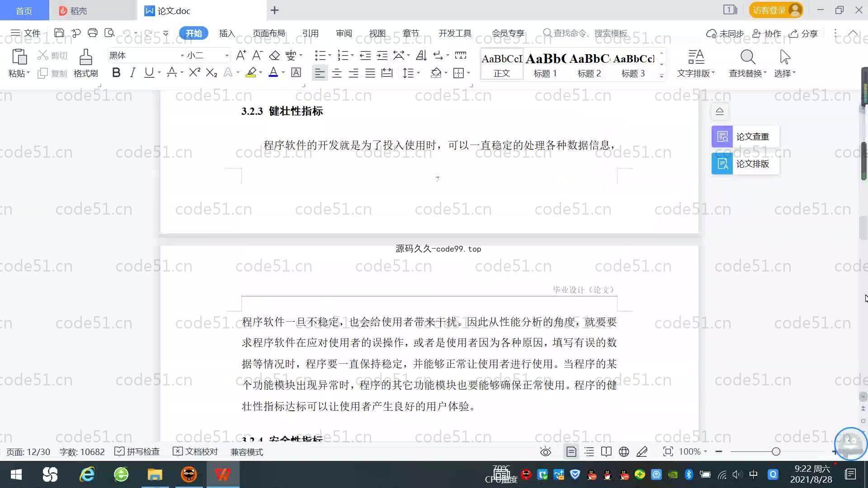Click the Print icon in quick toolbar

coord(93,33)
